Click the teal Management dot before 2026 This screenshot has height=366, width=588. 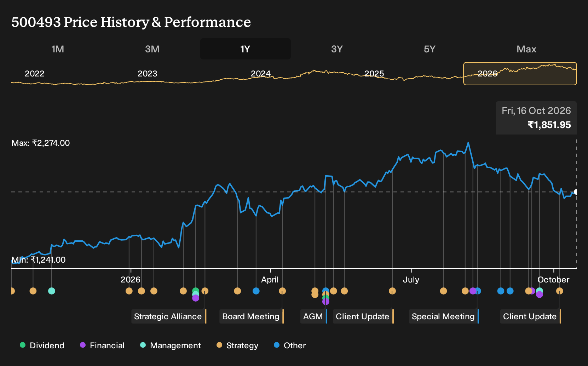coord(52,291)
